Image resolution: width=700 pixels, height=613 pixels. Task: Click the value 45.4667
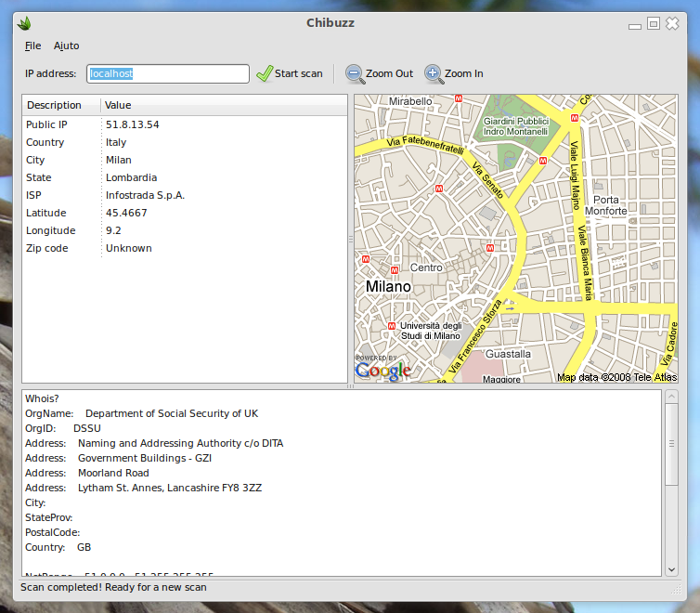(126, 213)
